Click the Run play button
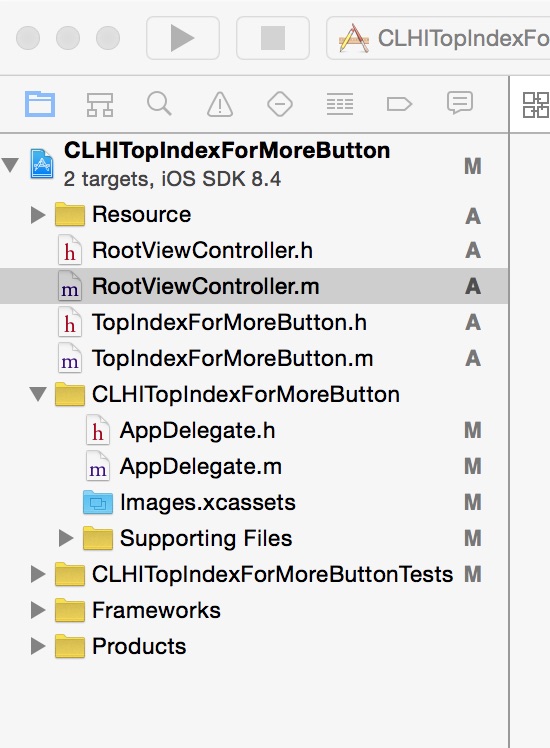 [183, 38]
